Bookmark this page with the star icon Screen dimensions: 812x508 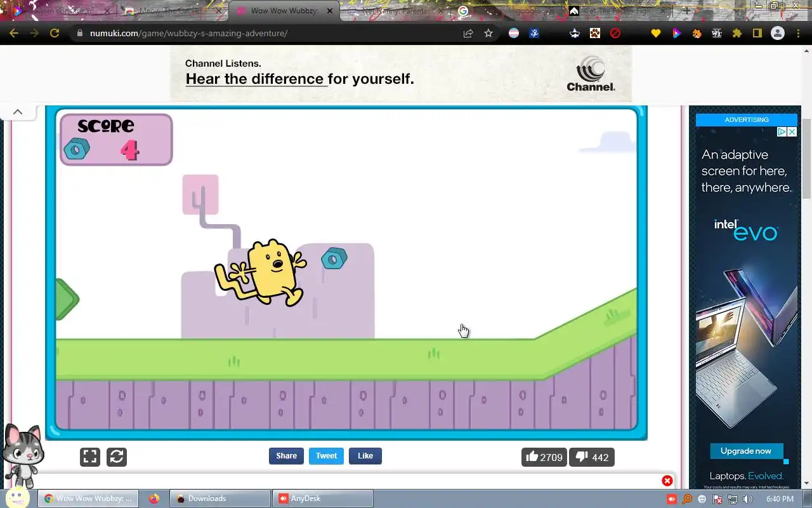coord(488,33)
